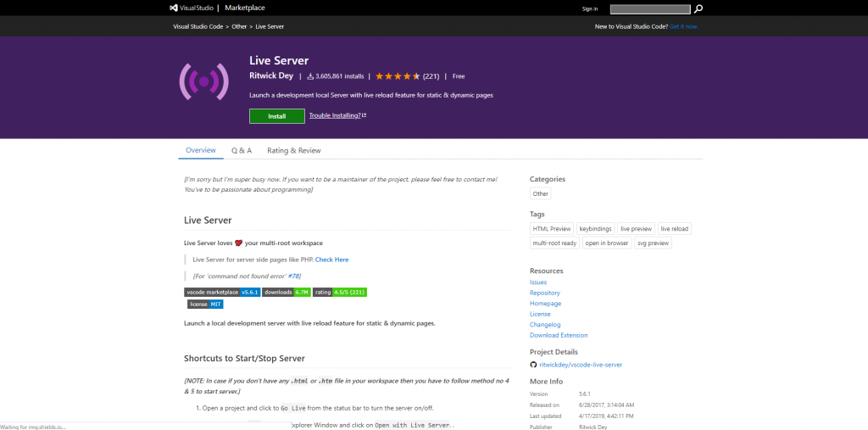Click the GitHub icon beside ritwickdey/vscode-live-server
The height and width of the screenshot is (430, 868).
click(x=533, y=365)
